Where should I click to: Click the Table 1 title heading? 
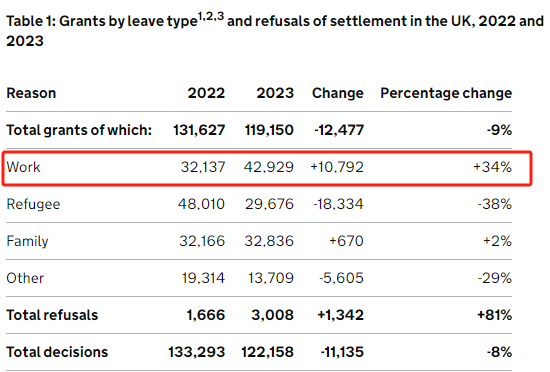click(275, 31)
